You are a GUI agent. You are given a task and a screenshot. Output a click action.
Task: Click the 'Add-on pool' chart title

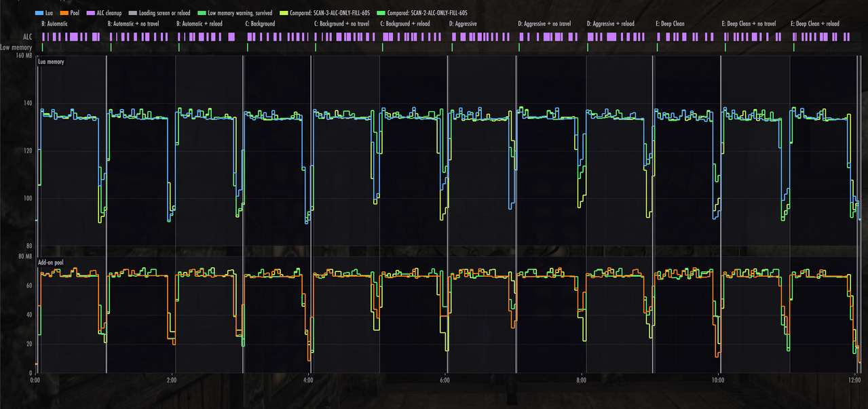52,261
